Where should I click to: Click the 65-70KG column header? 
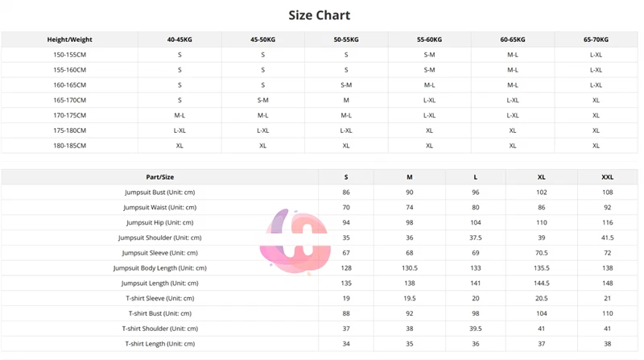596,39
